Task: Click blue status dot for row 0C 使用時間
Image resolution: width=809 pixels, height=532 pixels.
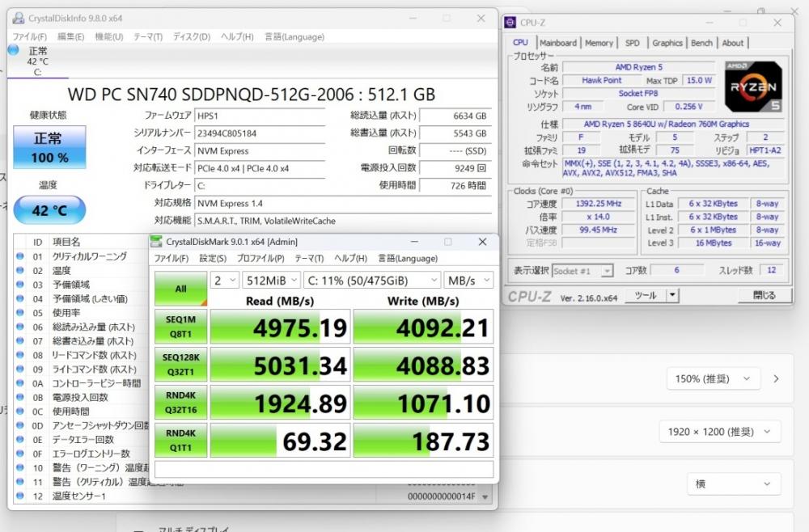Action: (20, 411)
